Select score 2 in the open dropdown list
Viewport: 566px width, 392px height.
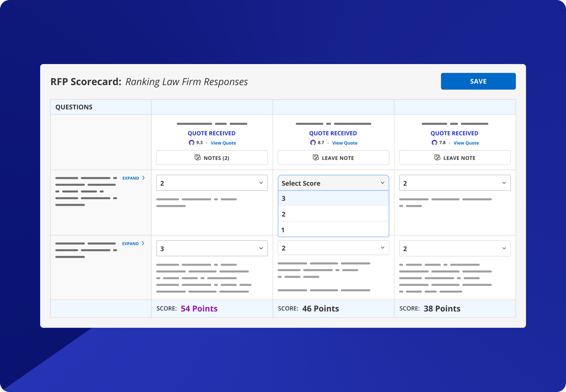click(x=333, y=214)
